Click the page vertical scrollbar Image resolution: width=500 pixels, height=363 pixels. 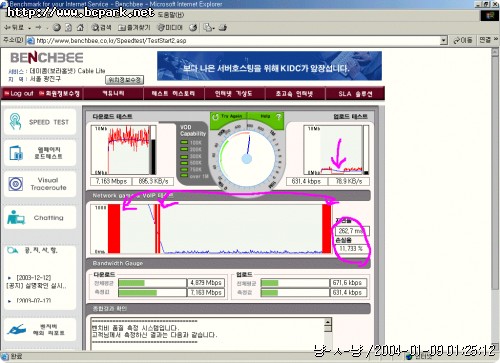495,200
